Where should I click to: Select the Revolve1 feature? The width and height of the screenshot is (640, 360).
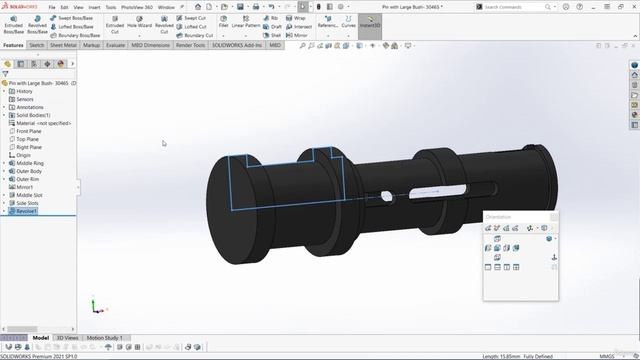[x=23, y=211]
